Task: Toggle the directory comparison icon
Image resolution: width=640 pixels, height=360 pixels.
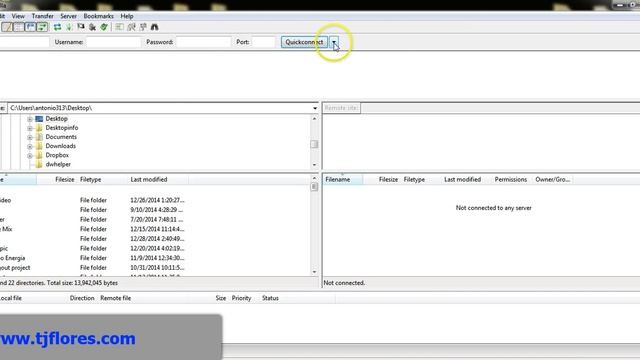Action: [131, 27]
